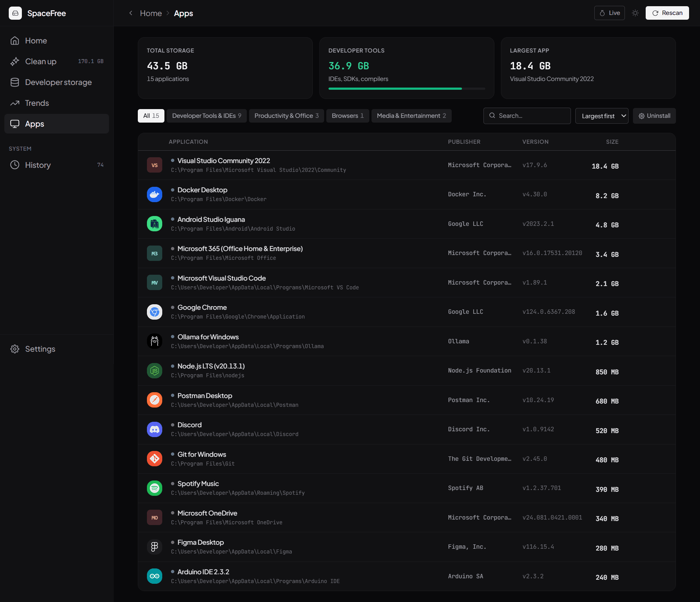The height and width of the screenshot is (602, 700).
Task: Click the Largest App card
Action: pos(588,68)
